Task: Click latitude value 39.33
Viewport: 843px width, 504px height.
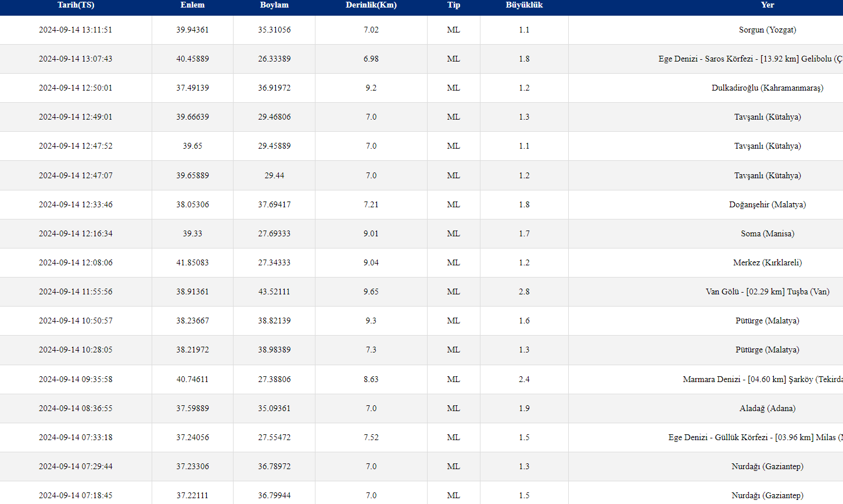Action: click(x=192, y=233)
